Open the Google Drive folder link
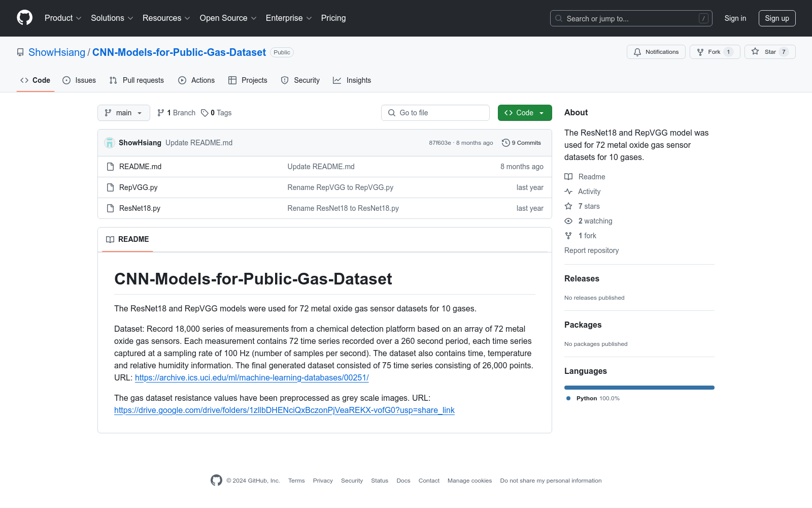Viewport: 812px width, 508px height. click(x=284, y=410)
